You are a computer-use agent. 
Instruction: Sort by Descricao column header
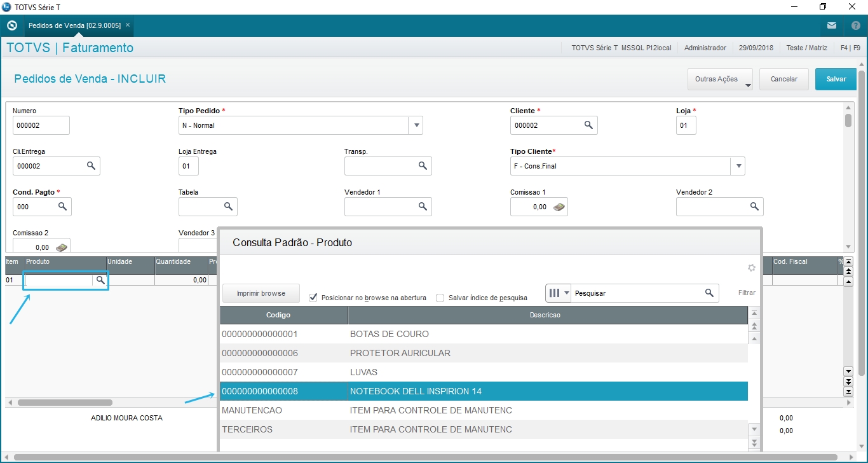[548, 315]
